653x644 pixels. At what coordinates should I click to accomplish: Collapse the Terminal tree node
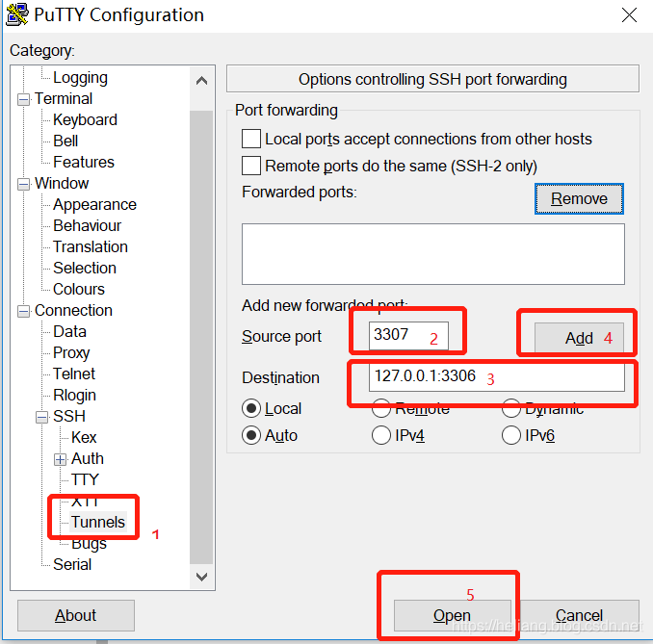click(x=24, y=99)
